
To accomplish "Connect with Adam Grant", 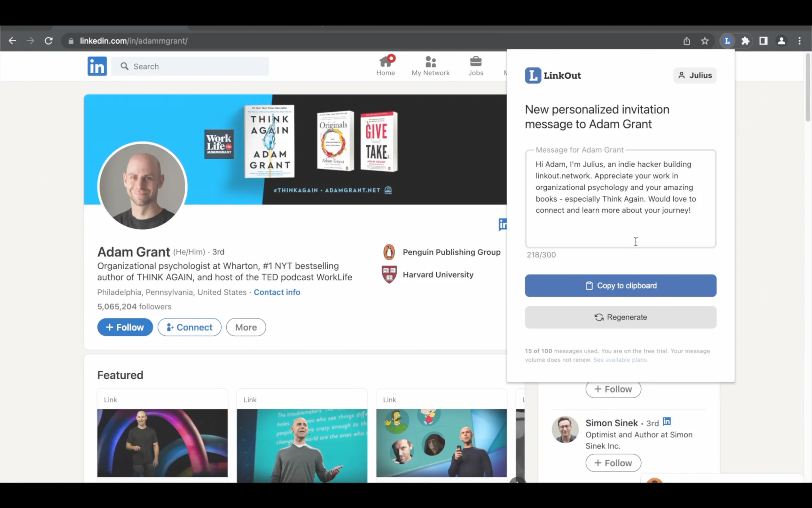I will [x=189, y=327].
